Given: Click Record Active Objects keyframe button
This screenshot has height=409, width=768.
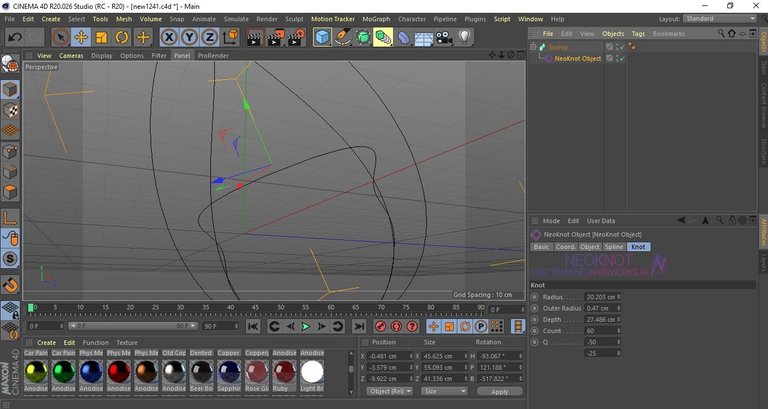Looking at the screenshot, I should (x=380, y=326).
